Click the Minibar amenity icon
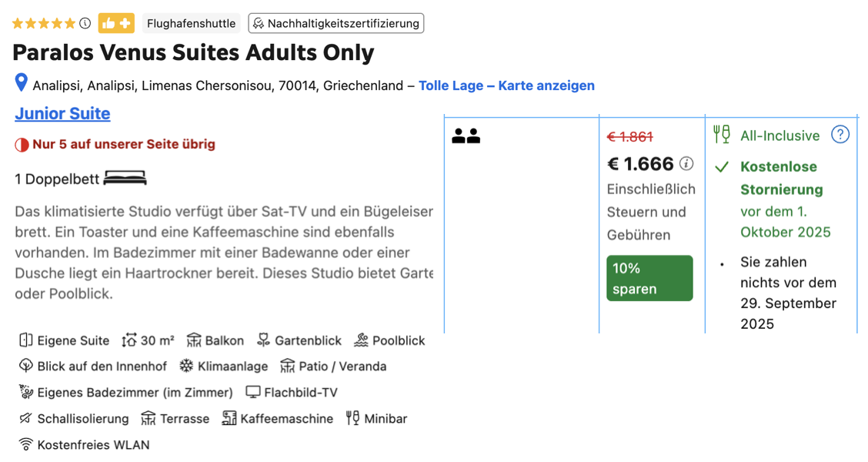Viewport: 868px width, 462px height. pos(352,417)
